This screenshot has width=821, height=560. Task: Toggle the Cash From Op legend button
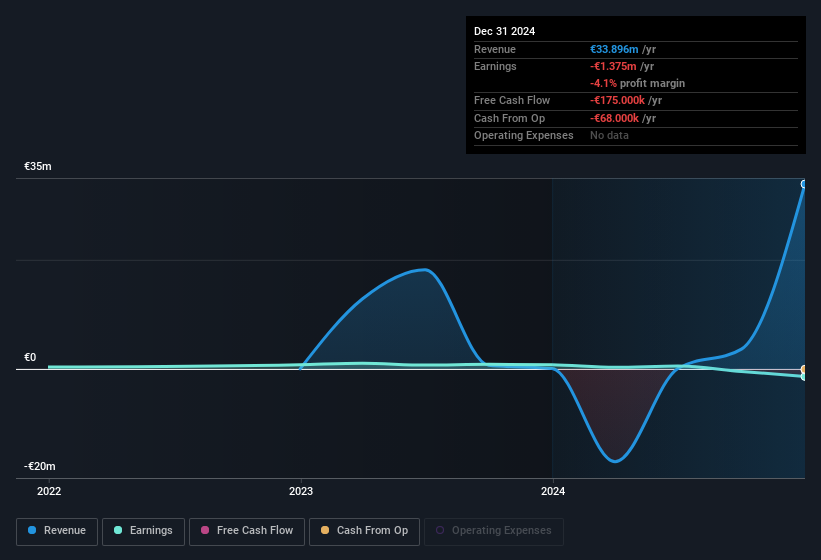tap(364, 532)
